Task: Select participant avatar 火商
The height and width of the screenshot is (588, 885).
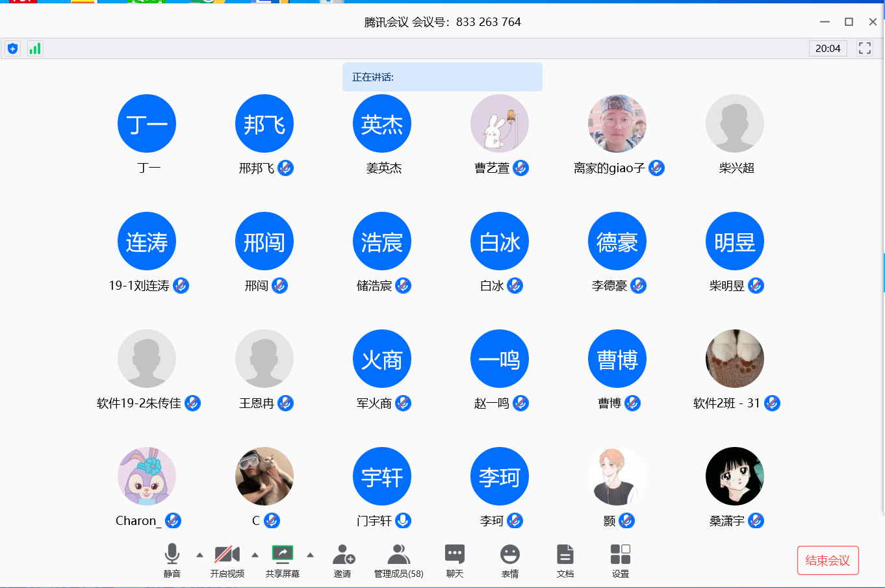Action: [382, 359]
